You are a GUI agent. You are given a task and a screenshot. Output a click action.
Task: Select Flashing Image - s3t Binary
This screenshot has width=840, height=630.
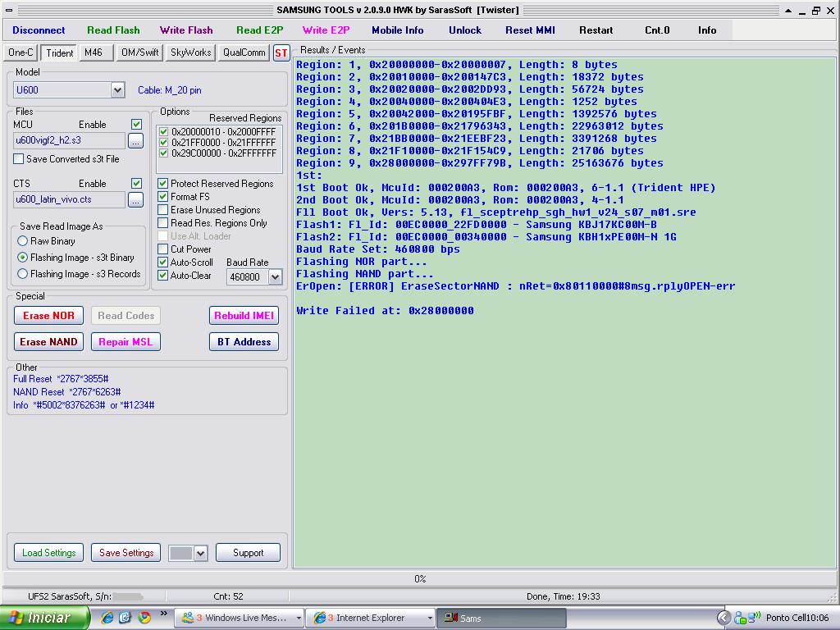coord(22,258)
